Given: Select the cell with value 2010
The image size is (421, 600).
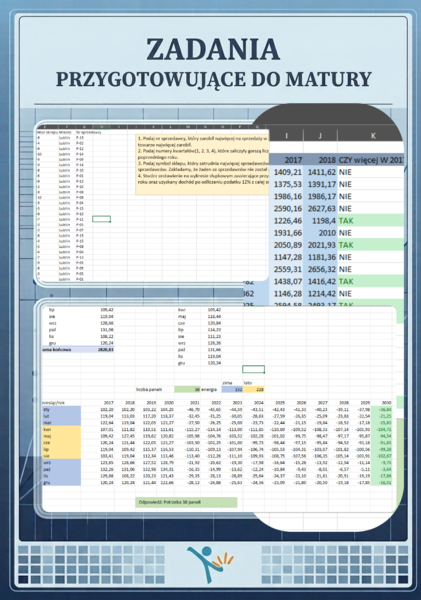Looking at the screenshot, I should 320,233.
